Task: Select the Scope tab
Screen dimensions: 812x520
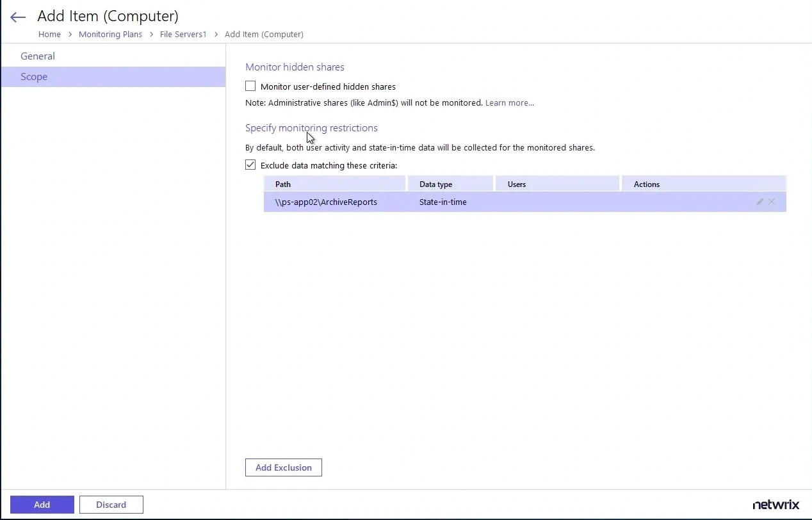Action: [34, 76]
